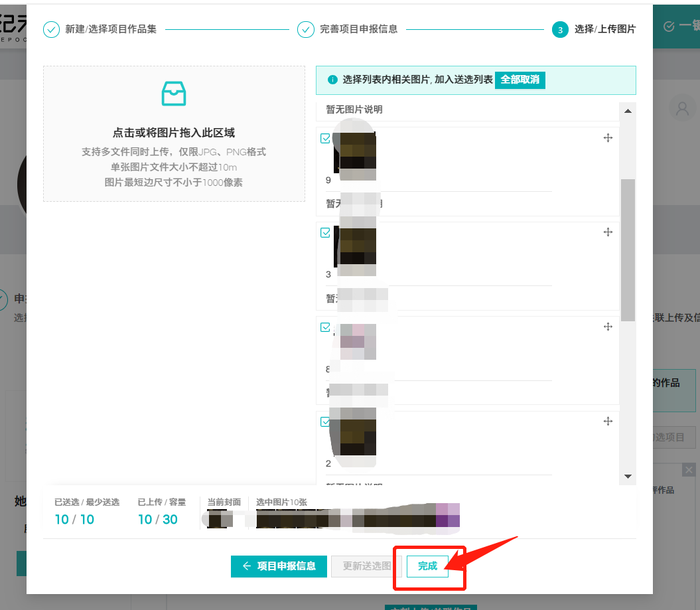700x610 pixels.
Task: Click the move handle for image 3
Action: (x=608, y=232)
